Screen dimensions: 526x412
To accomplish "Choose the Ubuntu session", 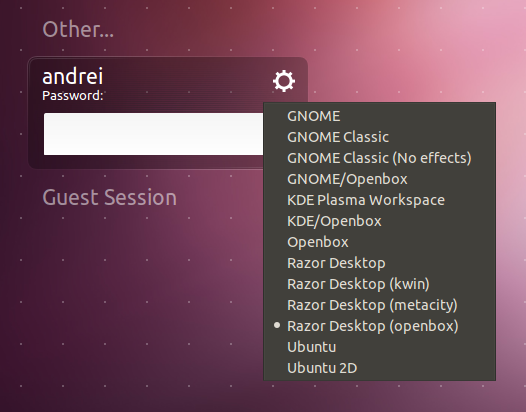I will [380, 347].
